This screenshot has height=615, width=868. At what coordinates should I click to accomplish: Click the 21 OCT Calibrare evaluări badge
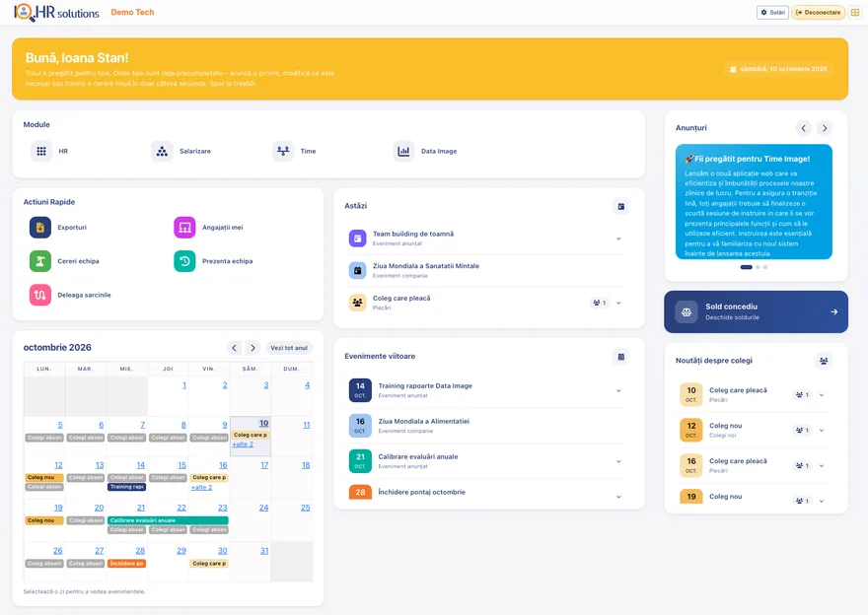tap(360, 460)
